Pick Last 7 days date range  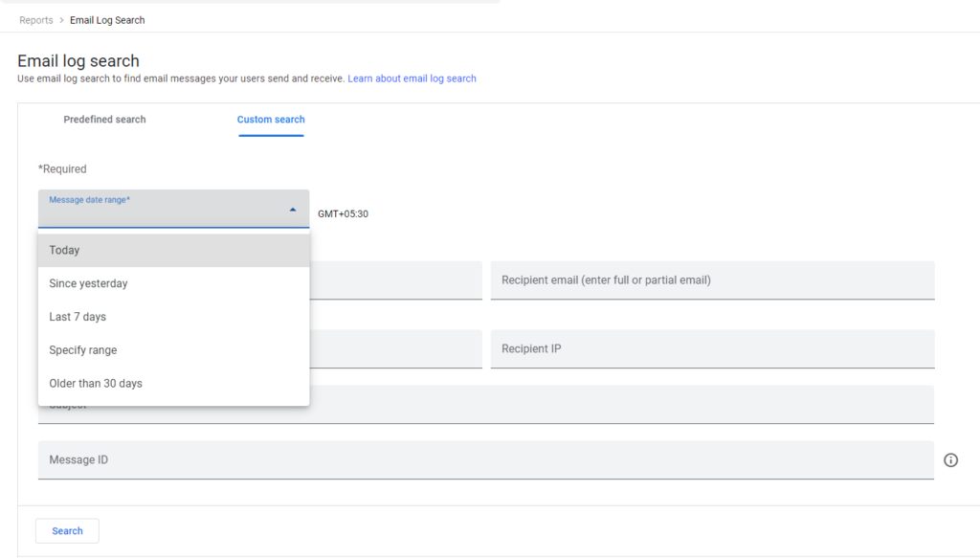(x=78, y=317)
